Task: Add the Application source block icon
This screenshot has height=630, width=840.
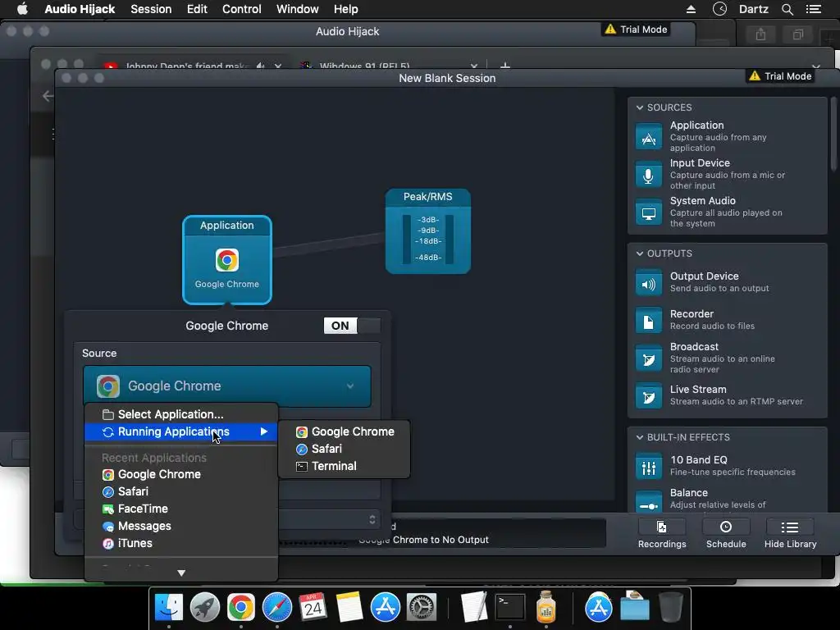Action: click(x=648, y=137)
